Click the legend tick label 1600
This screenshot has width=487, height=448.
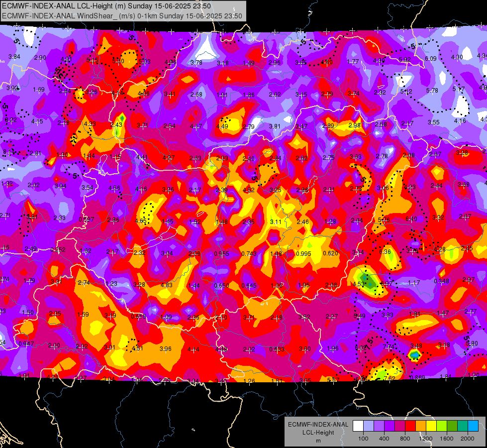[x=447, y=439]
